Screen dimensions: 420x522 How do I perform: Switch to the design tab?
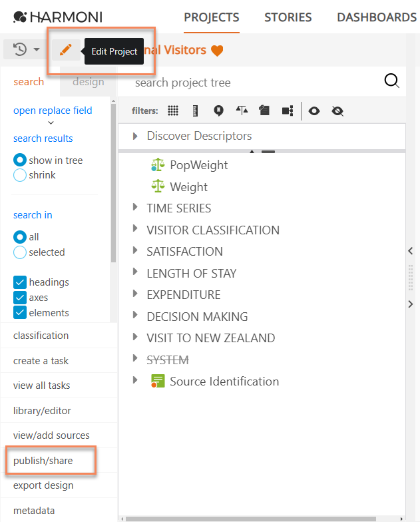point(88,82)
